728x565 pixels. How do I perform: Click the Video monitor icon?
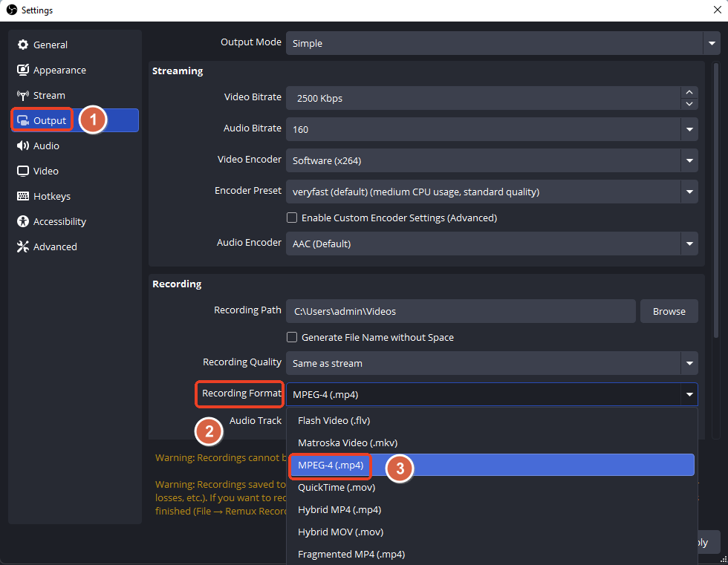click(23, 171)
